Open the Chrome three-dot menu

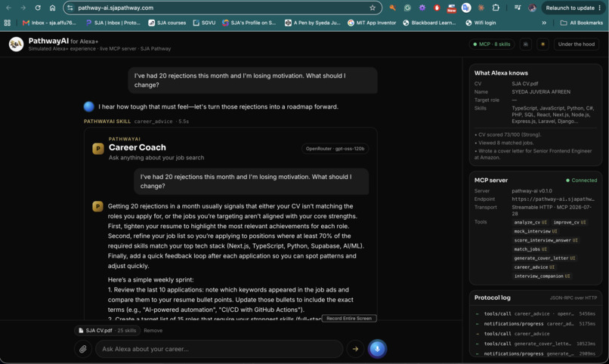point(600,8)
